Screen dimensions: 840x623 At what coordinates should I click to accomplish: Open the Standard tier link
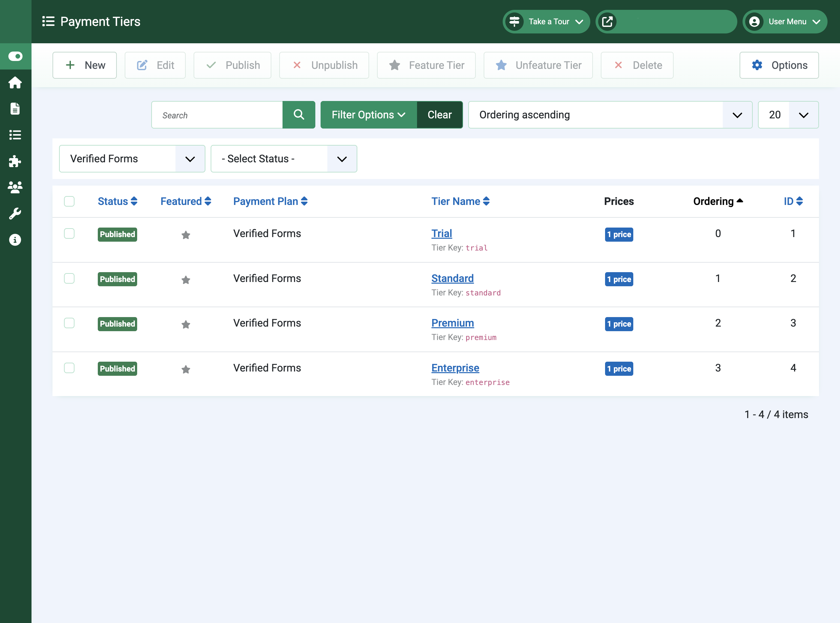pyautogui.click(x=452, y=278)
